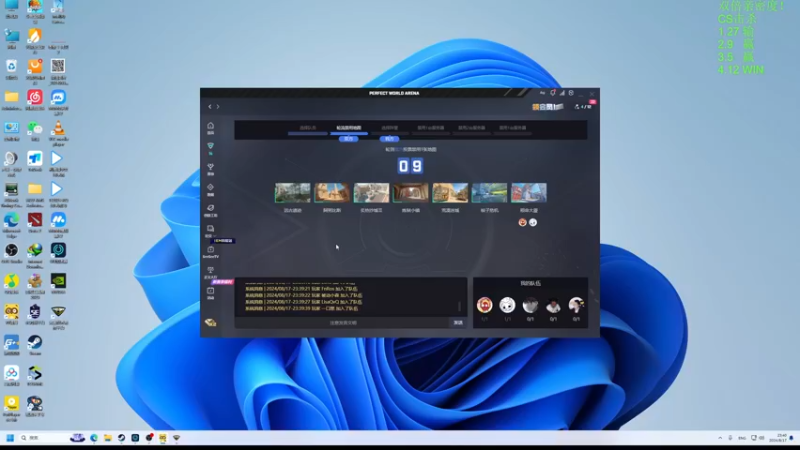Open the notification bell in arena title bar

point(553,93)
